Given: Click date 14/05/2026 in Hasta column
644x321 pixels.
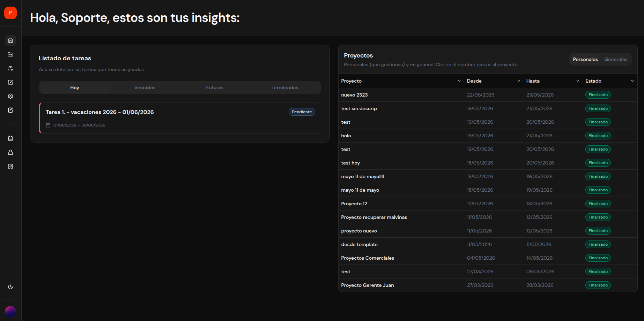Looking at the screenshot, I should [539, 258].
